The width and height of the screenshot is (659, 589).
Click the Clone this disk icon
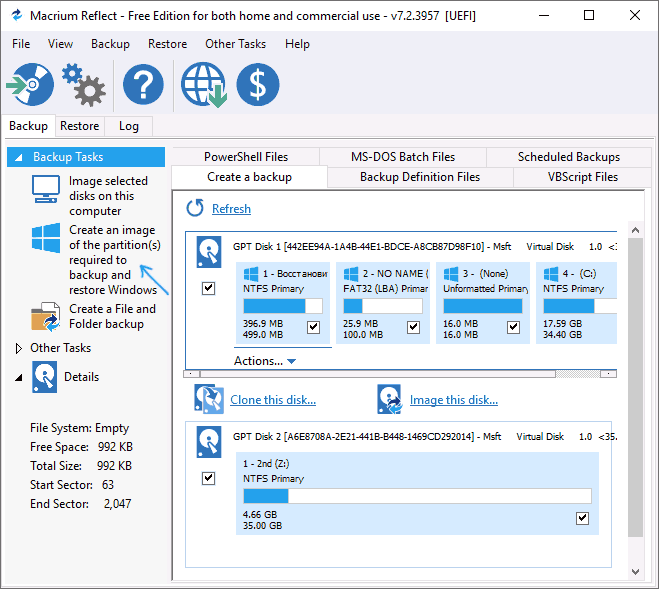(x=209, y=399)
